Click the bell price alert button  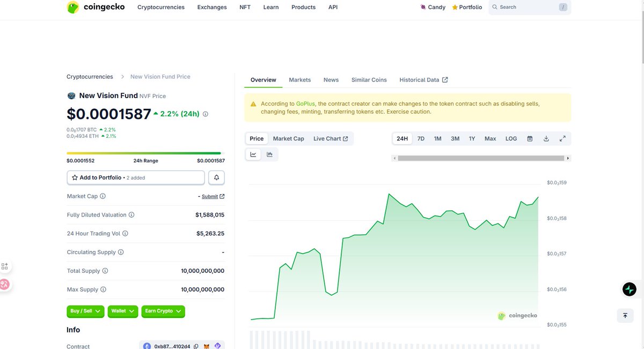point(216,177)
